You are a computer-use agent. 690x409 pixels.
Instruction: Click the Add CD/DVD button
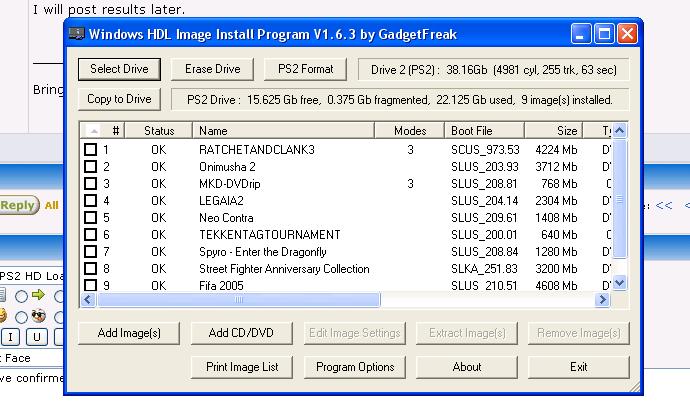[241, 333]
